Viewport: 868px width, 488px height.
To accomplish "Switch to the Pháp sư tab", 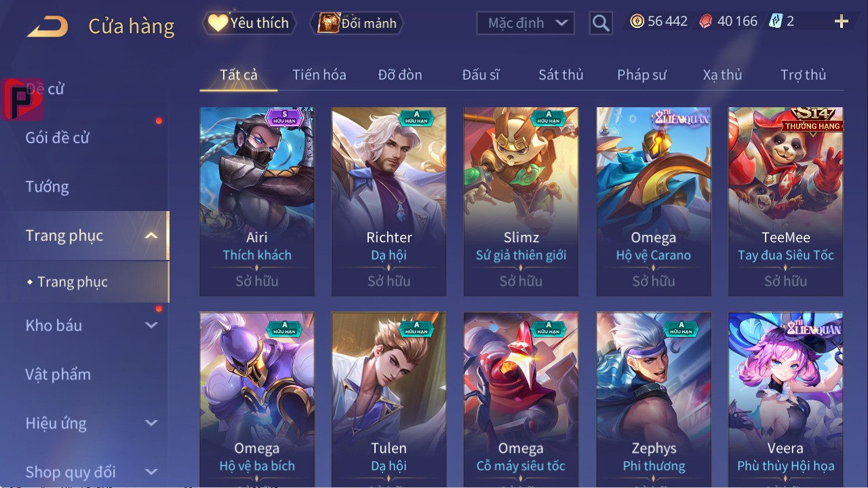I will 642,75.
